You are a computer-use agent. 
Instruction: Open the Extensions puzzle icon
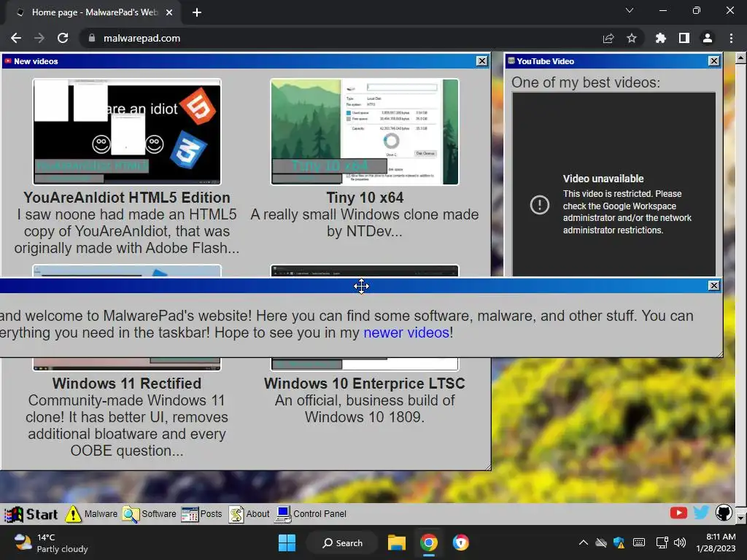[661, 38]
